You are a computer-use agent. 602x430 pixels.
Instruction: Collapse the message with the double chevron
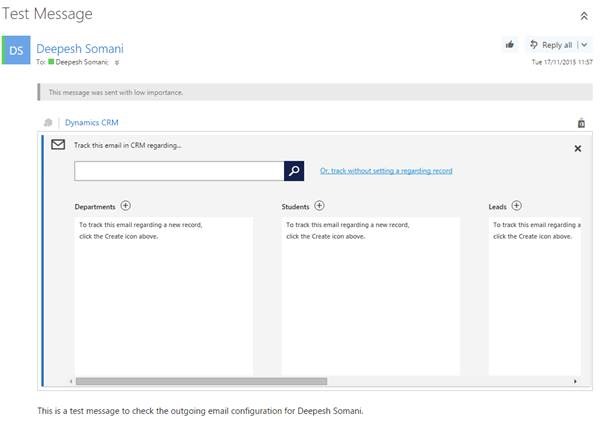[584, 16]
